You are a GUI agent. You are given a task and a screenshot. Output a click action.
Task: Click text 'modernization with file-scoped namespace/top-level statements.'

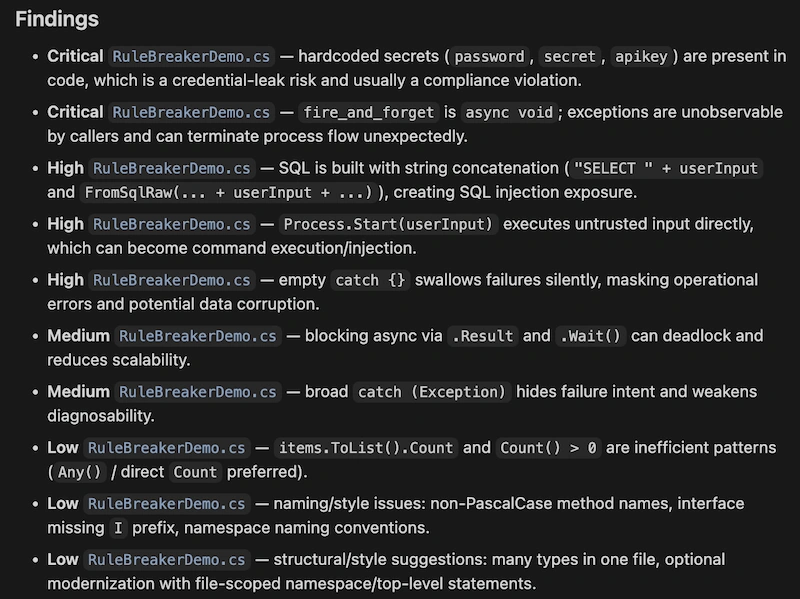coord(291,584)
